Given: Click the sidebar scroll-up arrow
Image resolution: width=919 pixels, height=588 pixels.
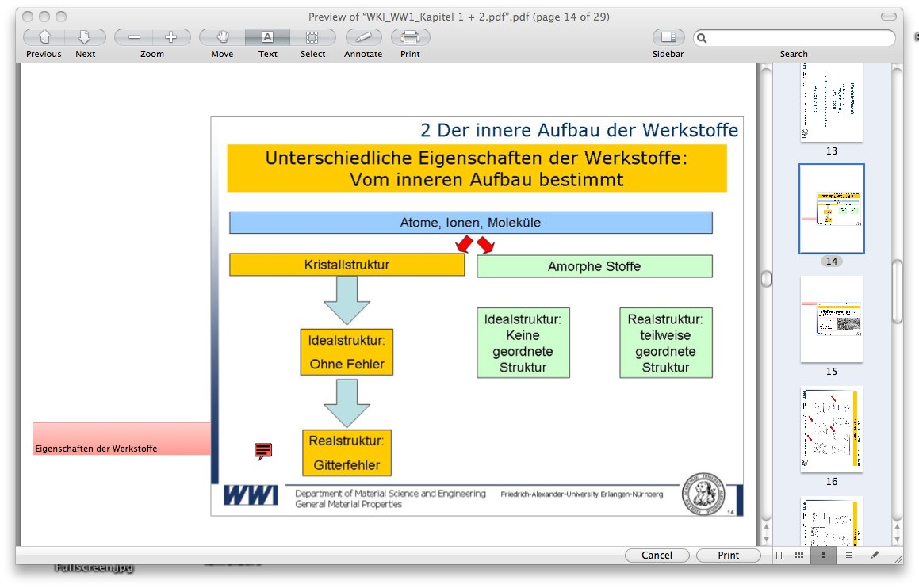Looking at the screenshot, I should point(897,527).
